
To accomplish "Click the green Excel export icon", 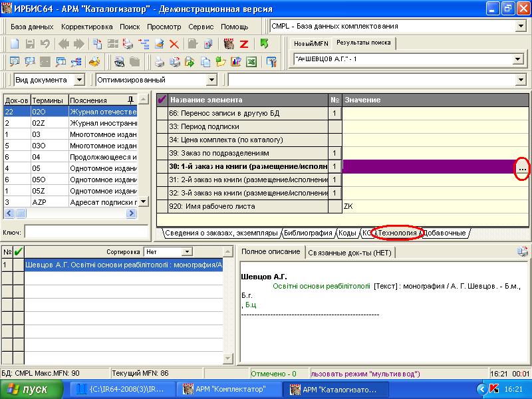I will coord(251,63).
